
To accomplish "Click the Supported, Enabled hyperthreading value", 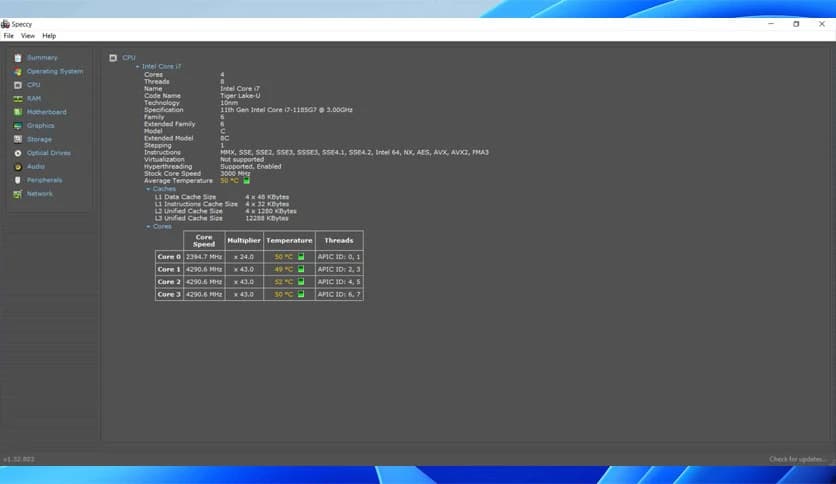I will [x=251, y=166].
